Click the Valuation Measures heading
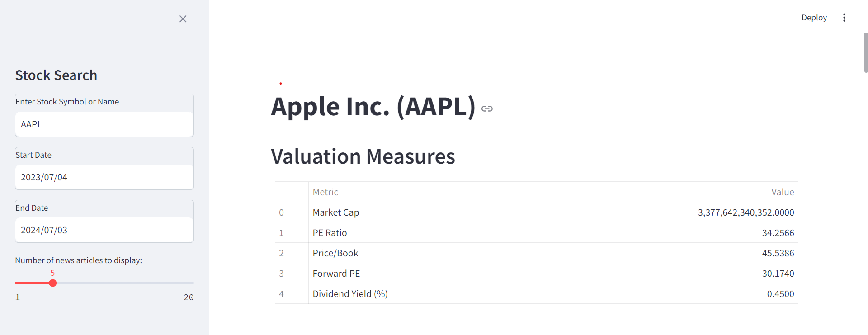Viewport: 868px width, 335px height. (363, 156)
